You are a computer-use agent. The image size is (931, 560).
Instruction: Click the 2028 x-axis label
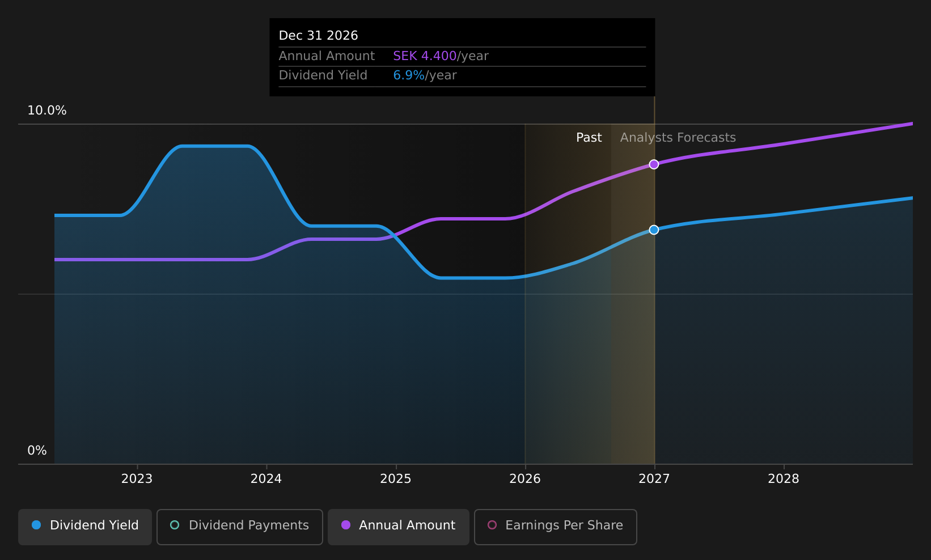coord(784,479)
